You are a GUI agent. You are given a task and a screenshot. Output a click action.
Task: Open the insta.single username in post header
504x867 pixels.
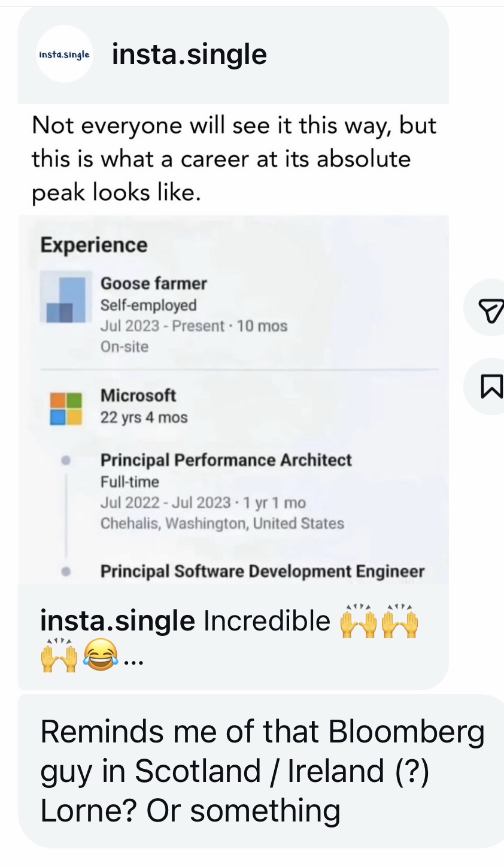coord(189,55)
